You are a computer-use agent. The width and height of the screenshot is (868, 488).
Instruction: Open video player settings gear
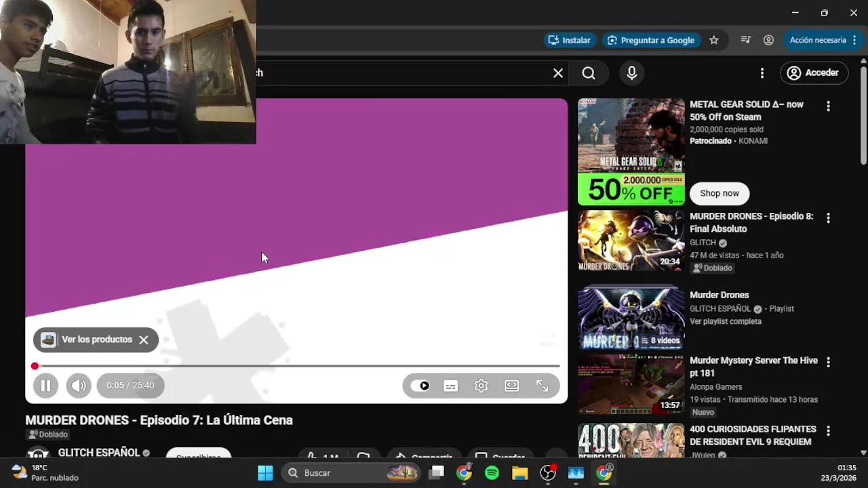tap(481, 386)
